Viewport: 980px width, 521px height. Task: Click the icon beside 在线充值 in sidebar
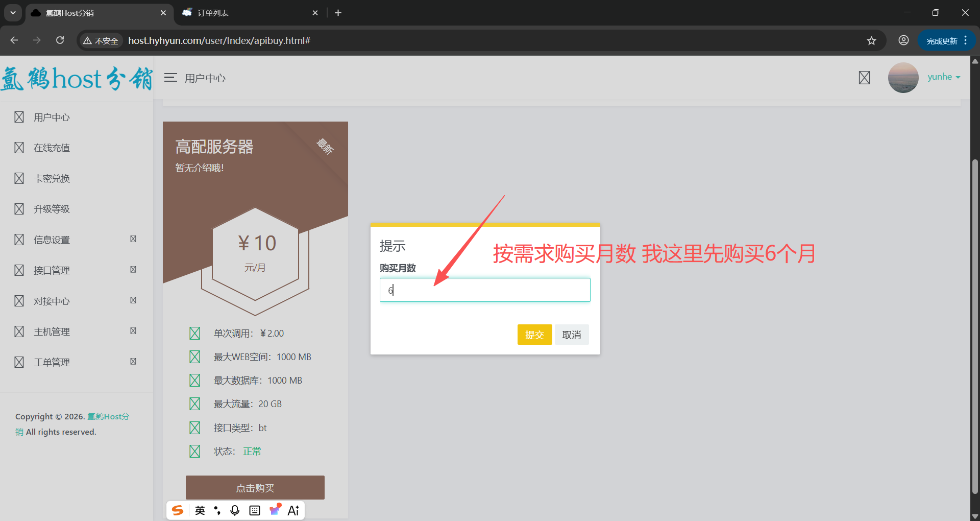(19, 148)
